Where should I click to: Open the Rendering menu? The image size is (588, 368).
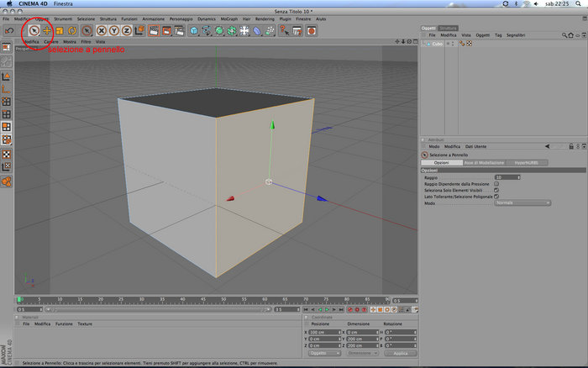click(265, 18)
